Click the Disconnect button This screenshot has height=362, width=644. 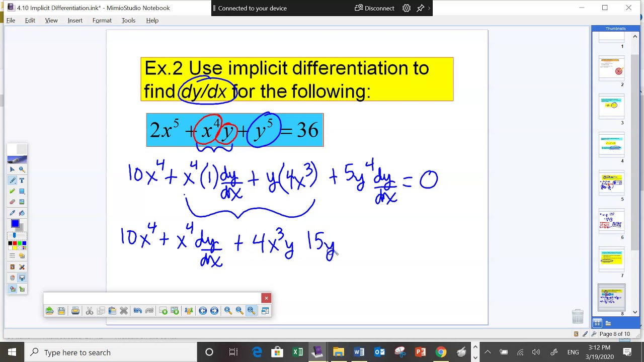pyautogui.click(x=375, y=8)
